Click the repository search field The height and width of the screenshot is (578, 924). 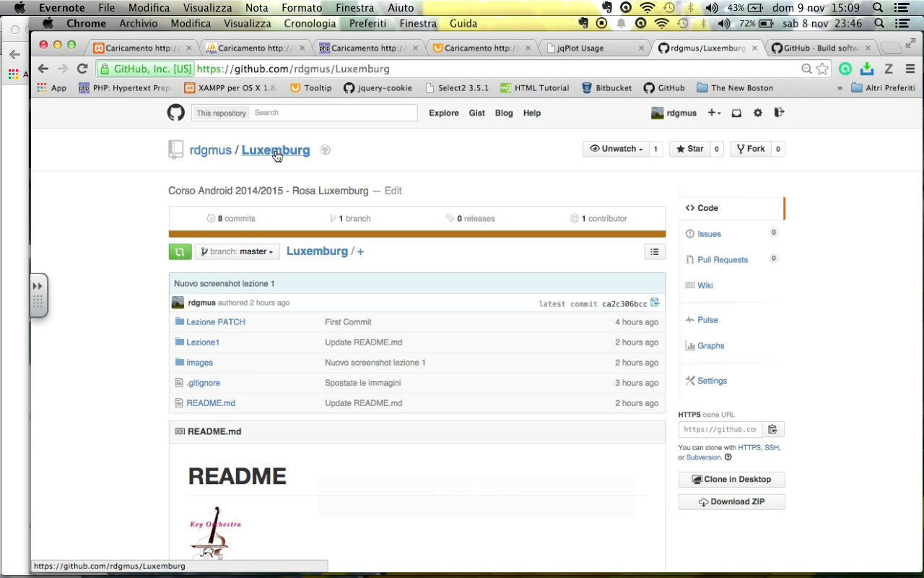pyautogui.click(x=334, y=113)
